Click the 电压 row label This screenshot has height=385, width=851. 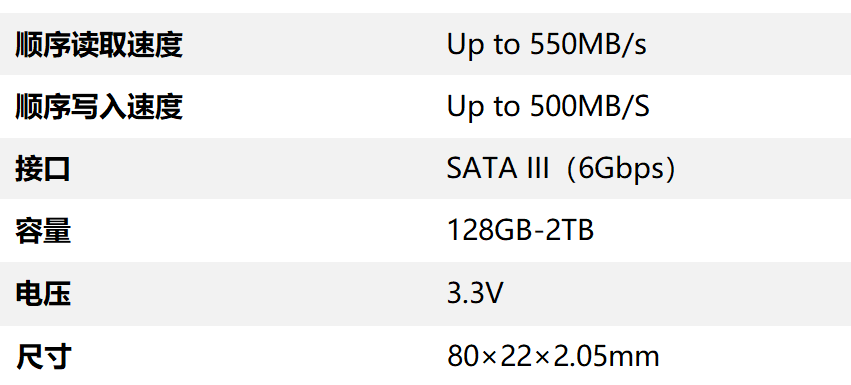43,294
